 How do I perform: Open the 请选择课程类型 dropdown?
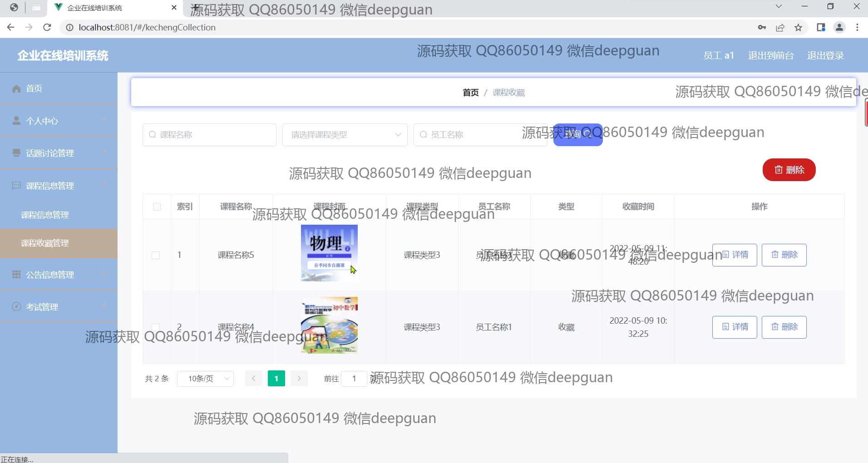tap(345, 135)
